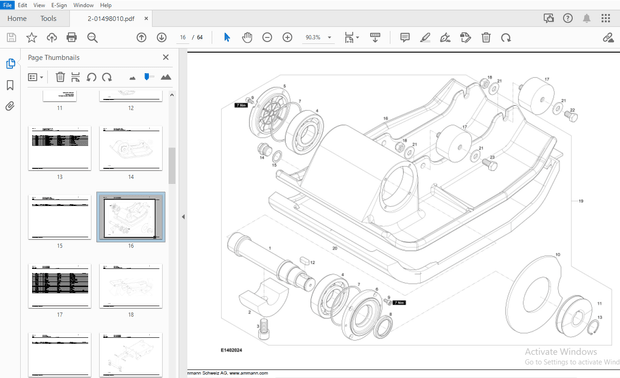This screenshot has width=620, height=378.
Task: Close the Page Thumbnails panel
Action: click(x=166, y=57)
